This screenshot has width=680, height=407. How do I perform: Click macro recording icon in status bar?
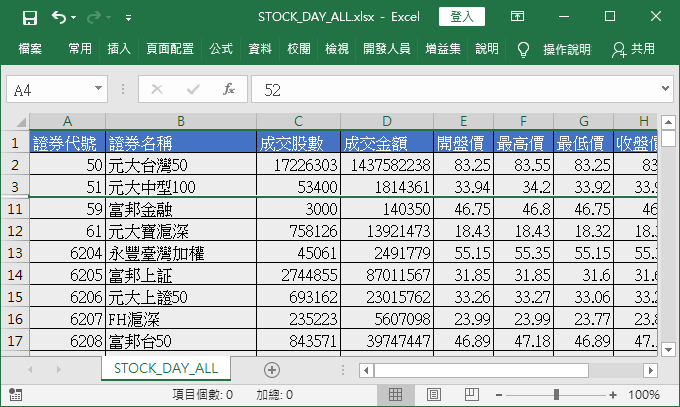click(x=15, y=394)
